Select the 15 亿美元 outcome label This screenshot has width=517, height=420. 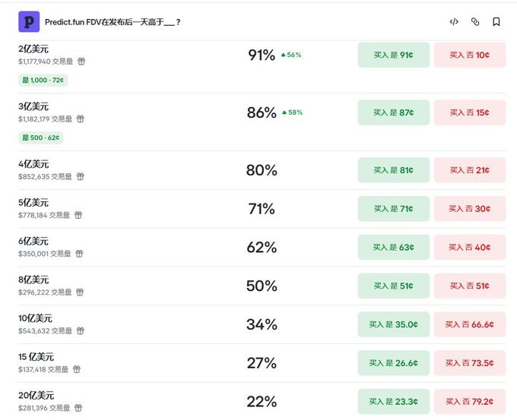(x=36, y=357)
